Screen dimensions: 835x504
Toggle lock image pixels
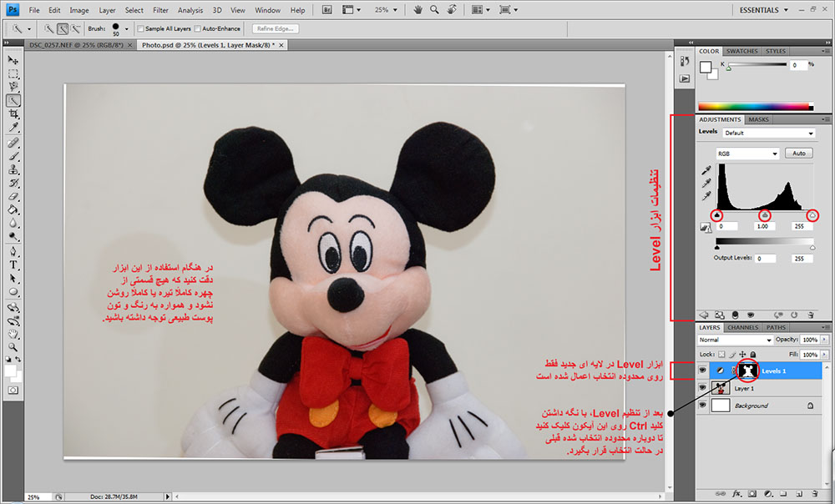pyautogui.click(x=732, y=355)
